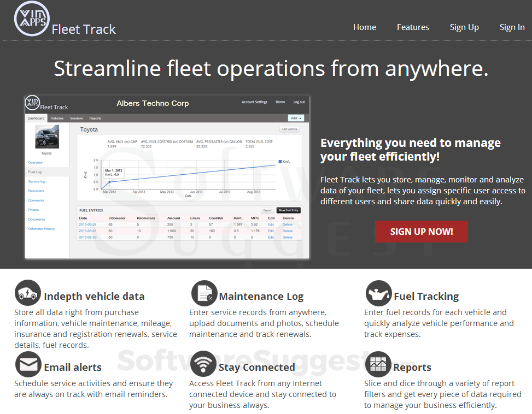Open Odometer History in the sidebar
Viewport: 532px width, 414px height.
[x=42, y=229]
